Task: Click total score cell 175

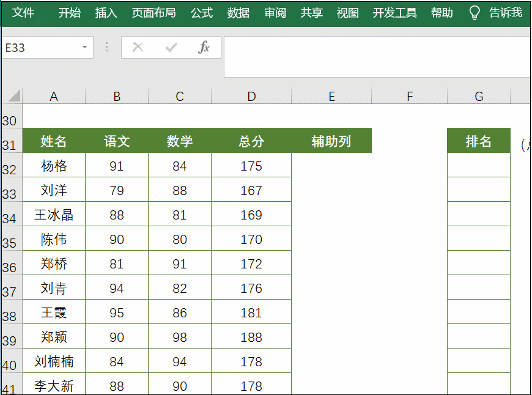Action: click(251, 165)
